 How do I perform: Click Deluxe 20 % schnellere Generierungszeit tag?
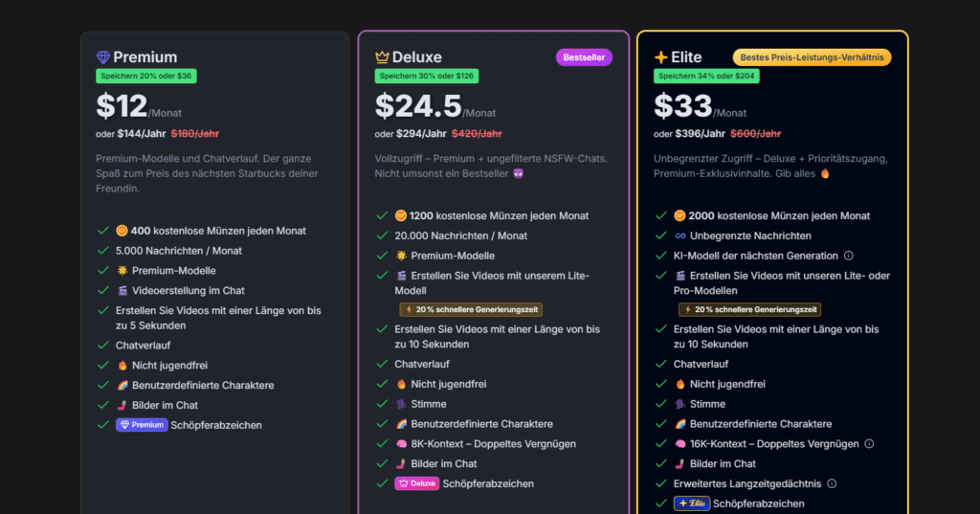click(471, 309)
